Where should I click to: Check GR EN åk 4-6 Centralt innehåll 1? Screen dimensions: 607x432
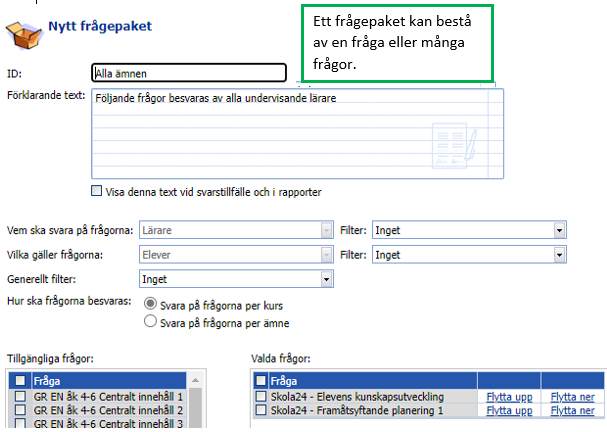click(x=20, y=397)
